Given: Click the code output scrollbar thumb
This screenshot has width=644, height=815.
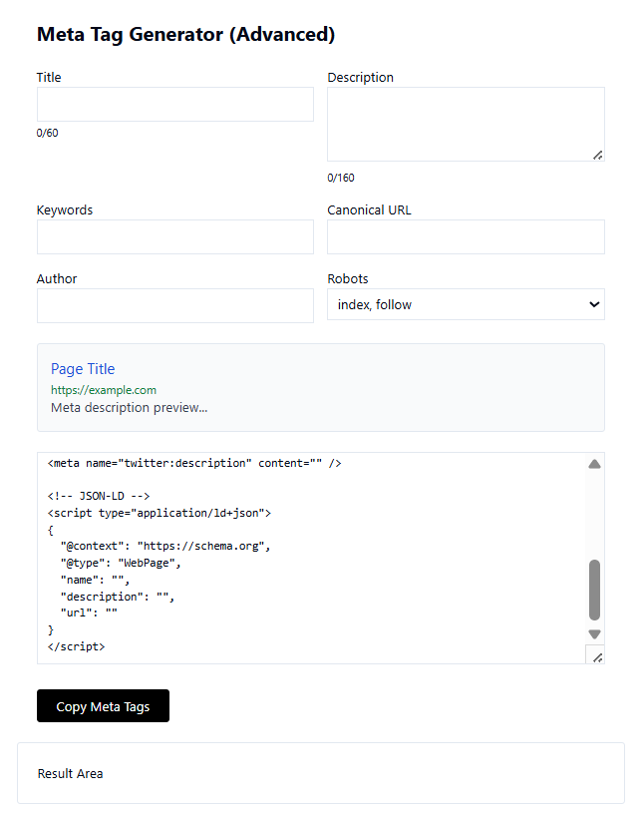Looking at the screenshot, I should pyautogui.click(x=594, y=590).
